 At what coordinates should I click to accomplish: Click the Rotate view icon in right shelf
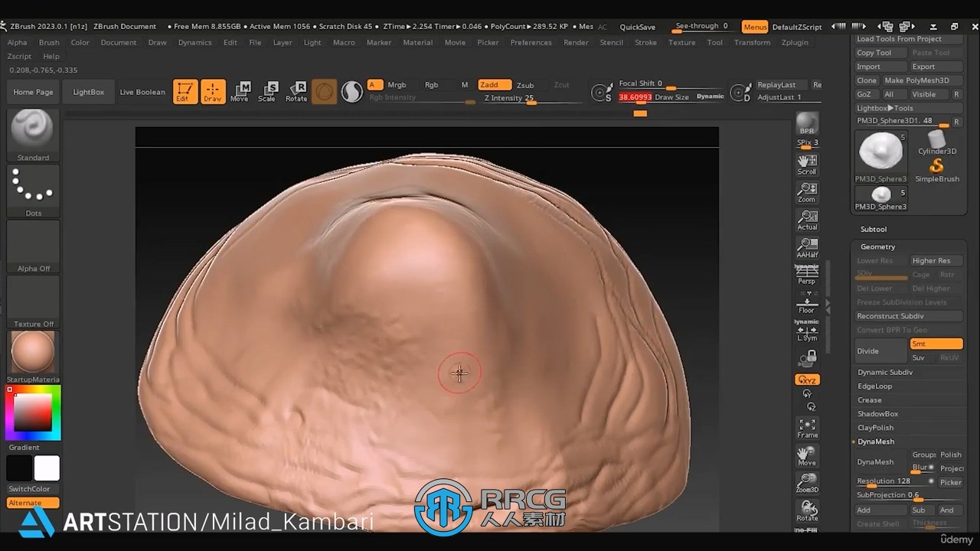tap(807, 511)
